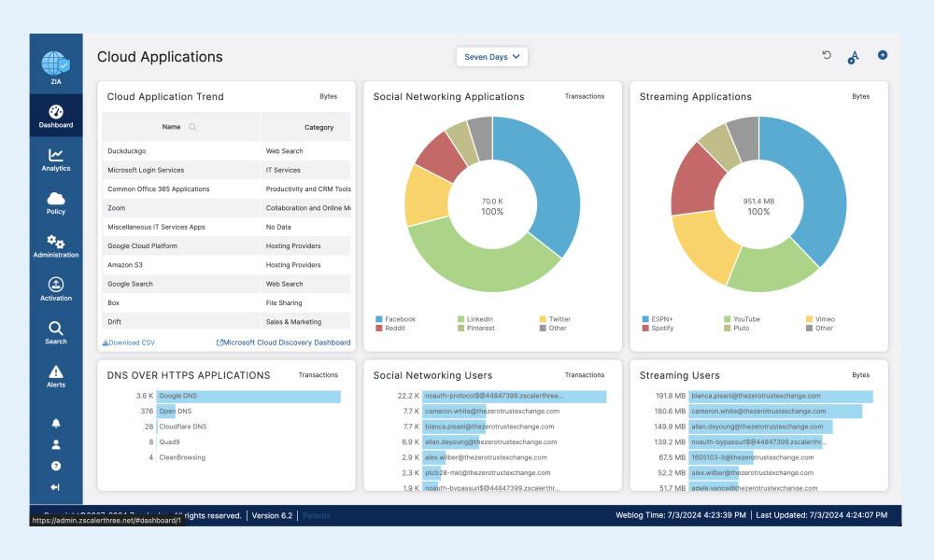Screen dimensions: 934x560
Task: Open the Seven Days time range dropdown
Action: tap(492, 57)
